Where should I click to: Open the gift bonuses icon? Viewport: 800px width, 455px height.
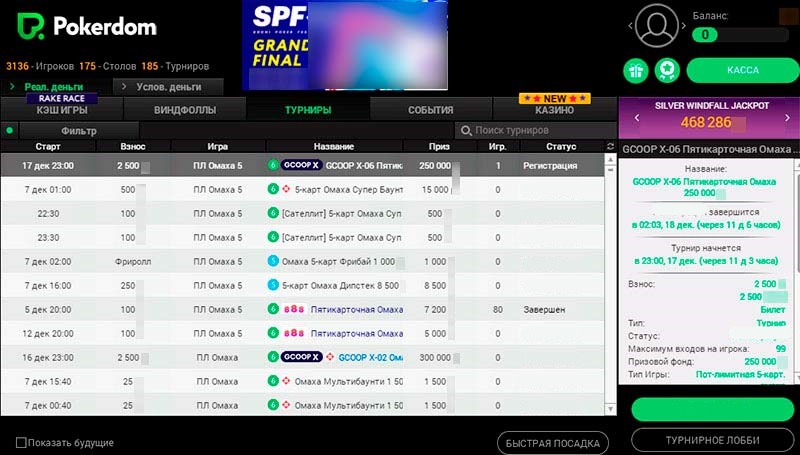[636, 70]
